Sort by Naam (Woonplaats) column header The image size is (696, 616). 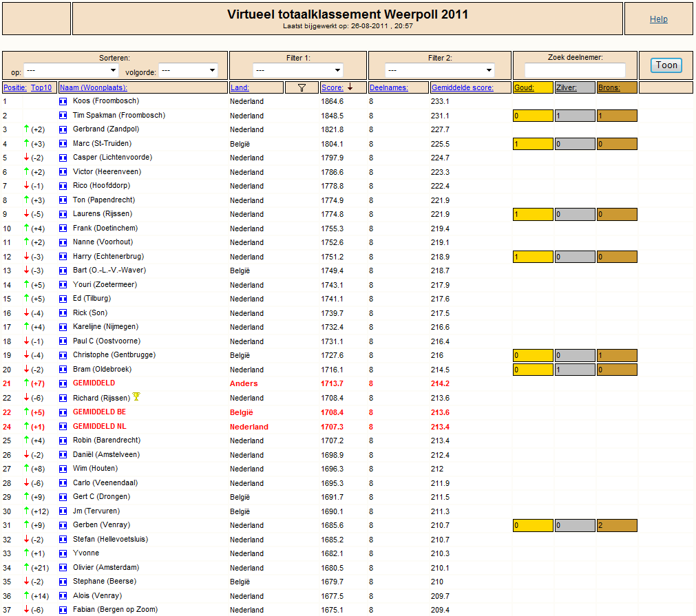pyautogui.click(x=94, y=87)
